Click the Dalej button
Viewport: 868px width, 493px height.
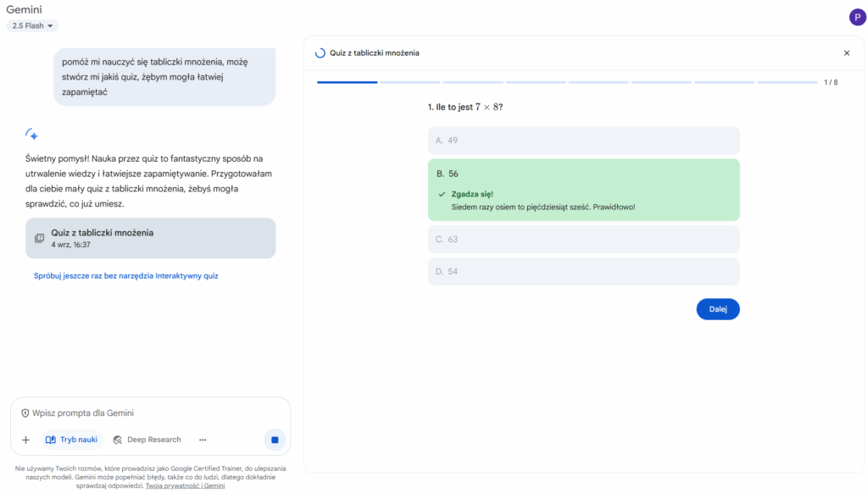coord(717,309)
